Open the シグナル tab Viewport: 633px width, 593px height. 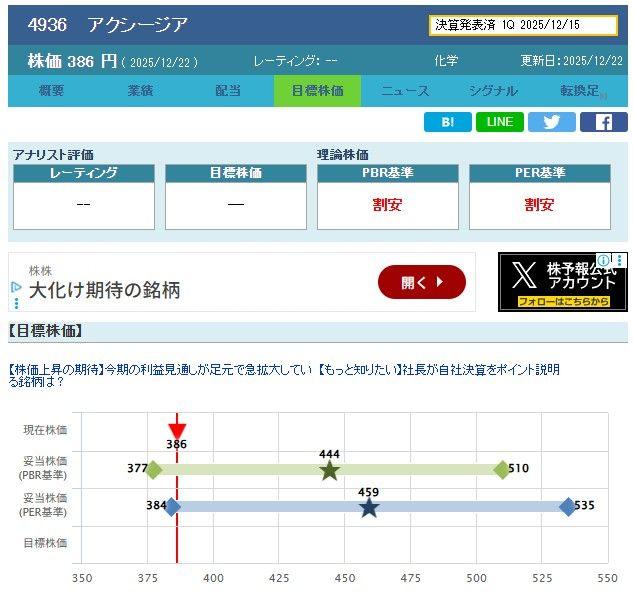pyautogui.click(x=493, y=90)
